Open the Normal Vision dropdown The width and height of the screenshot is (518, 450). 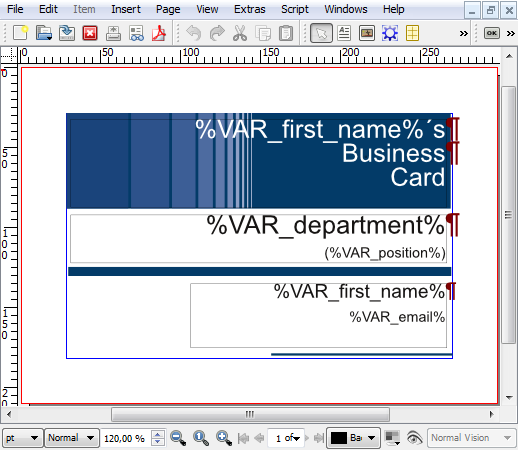tap(471, 438)
